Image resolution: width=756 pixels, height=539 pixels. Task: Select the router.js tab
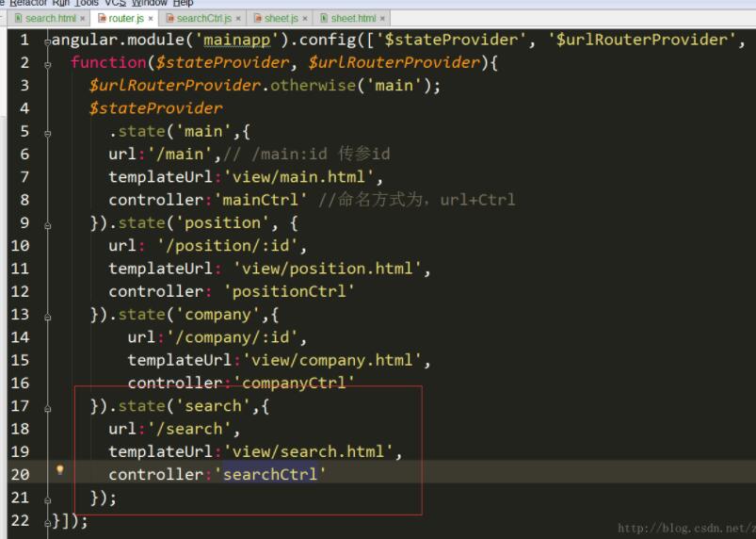click(x=125, y=18)
